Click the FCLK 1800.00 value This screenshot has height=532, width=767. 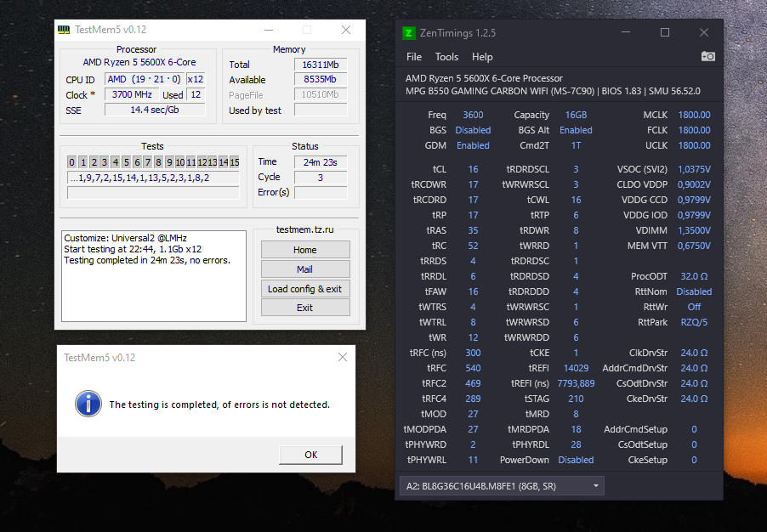pos(694,130)
